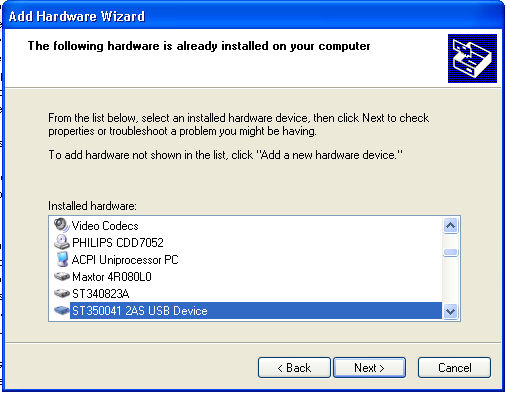506x394 pixels.
Task: Click the list scrollbar down arrow
Action: click(x=450, y=312)
